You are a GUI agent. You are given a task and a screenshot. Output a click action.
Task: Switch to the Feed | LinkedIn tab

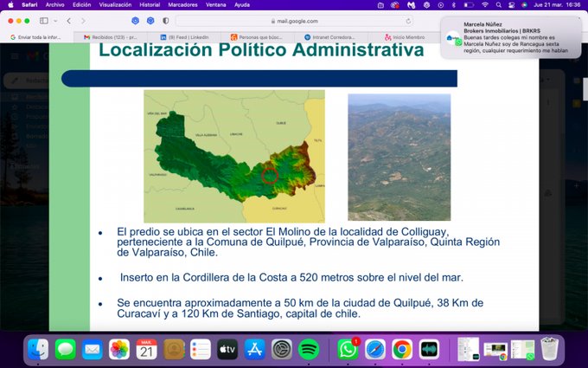[184, 37]
